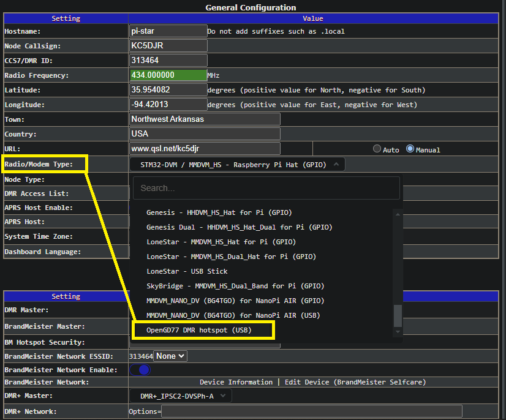Toggle BrandMeister Network Enable switch
The width and height of the screenshot is (506, 420).
tap(140, 370)
